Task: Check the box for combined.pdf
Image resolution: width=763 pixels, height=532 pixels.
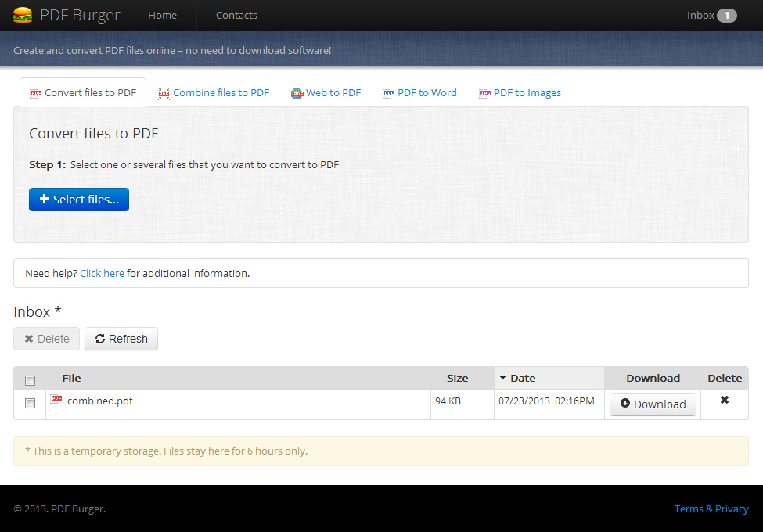Action: tap(30, 404)
